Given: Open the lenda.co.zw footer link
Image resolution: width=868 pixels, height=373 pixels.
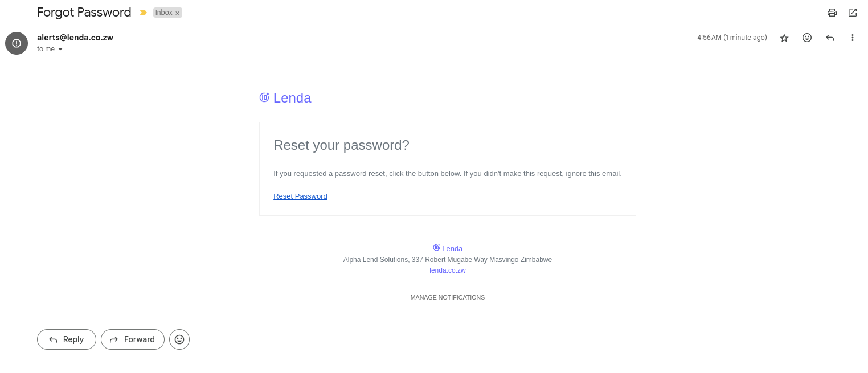Looking at the screenshot, I should 447,270.
